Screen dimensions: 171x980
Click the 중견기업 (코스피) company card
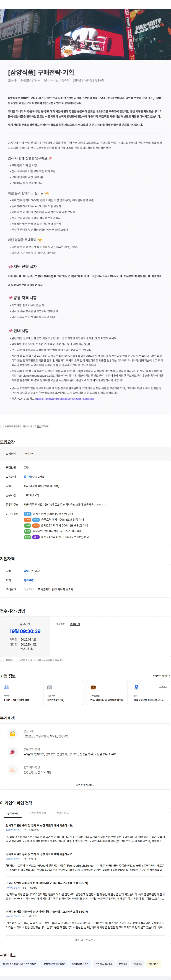click(64, 693)
